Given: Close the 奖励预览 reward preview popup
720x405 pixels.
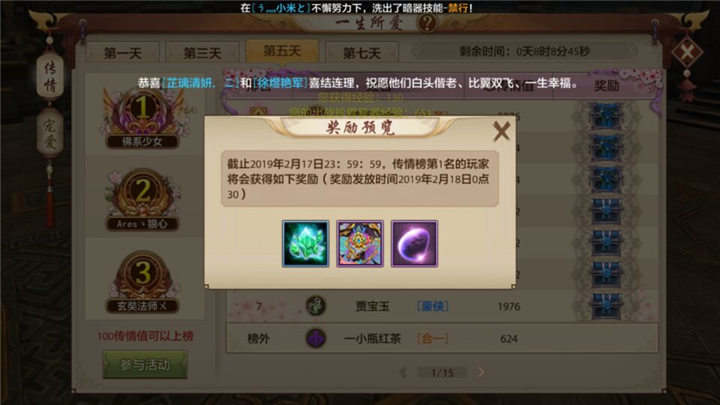Looking at the screenshot, I should pos(501,131).
